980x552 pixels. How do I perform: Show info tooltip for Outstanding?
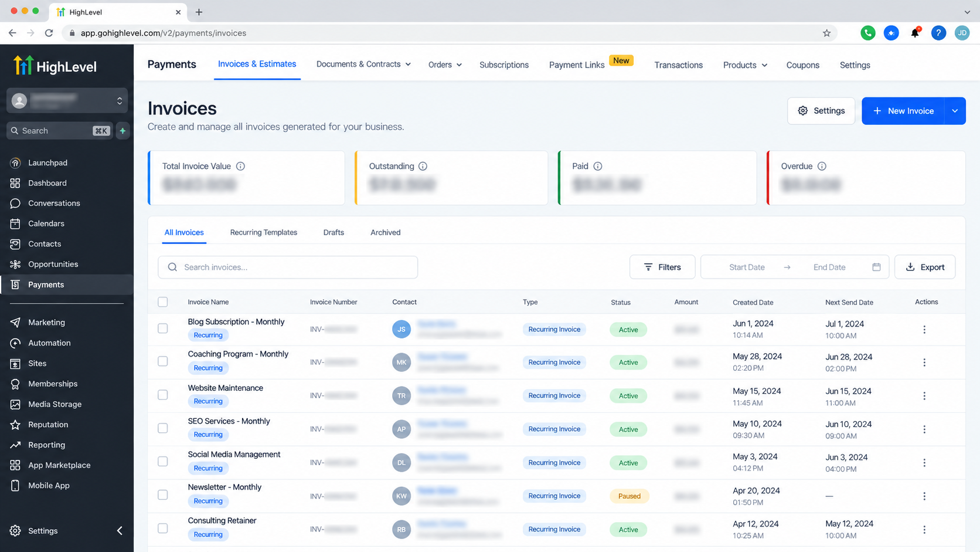tap(423, 166)
